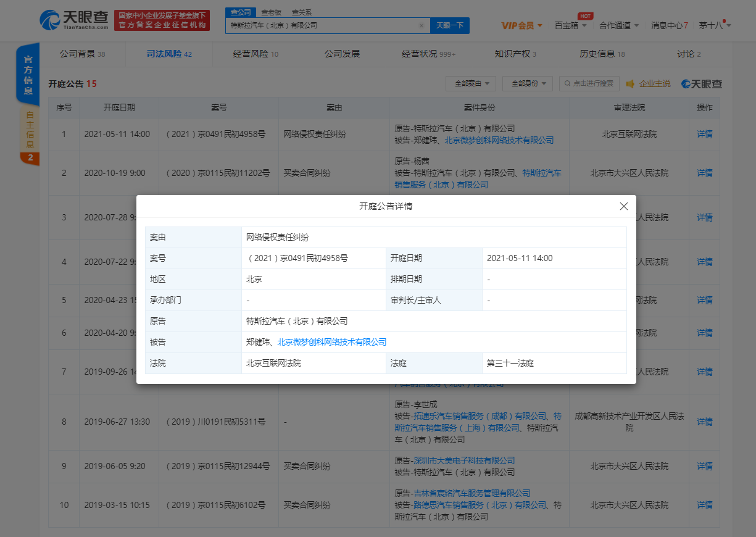The width and height of the screenshot is (756, 537).
Task: Clear the search box text
Action: point(421,26)
